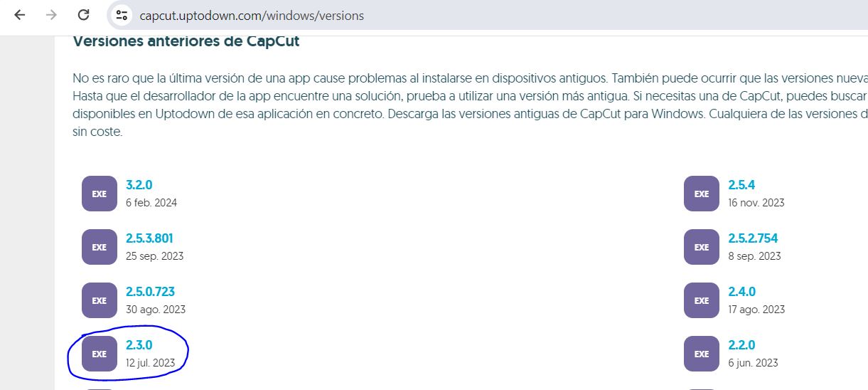This screenshot has height=390, width=868.
Task: Click the EXE icon for version 2.4.0
Action: tap(702, 300)
